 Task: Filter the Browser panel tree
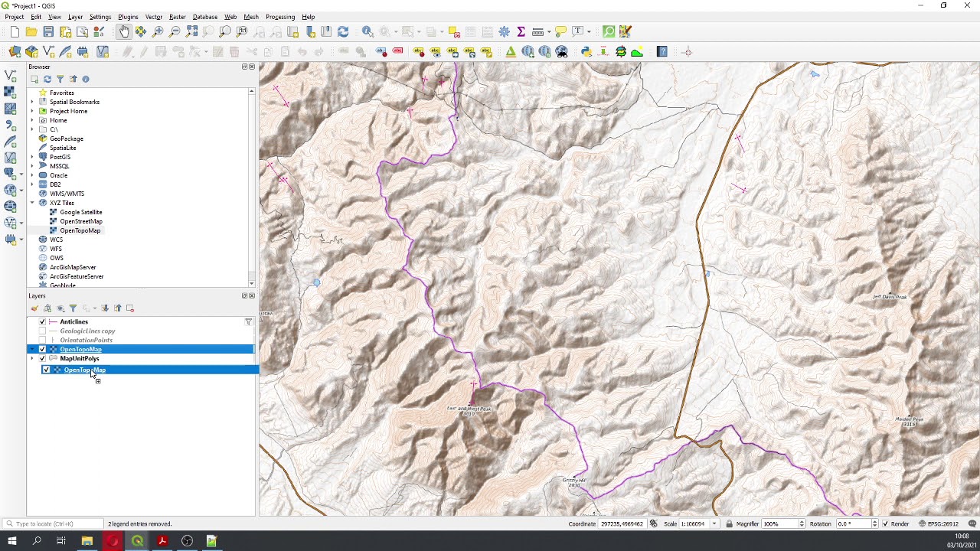click(x=60, y=79)
